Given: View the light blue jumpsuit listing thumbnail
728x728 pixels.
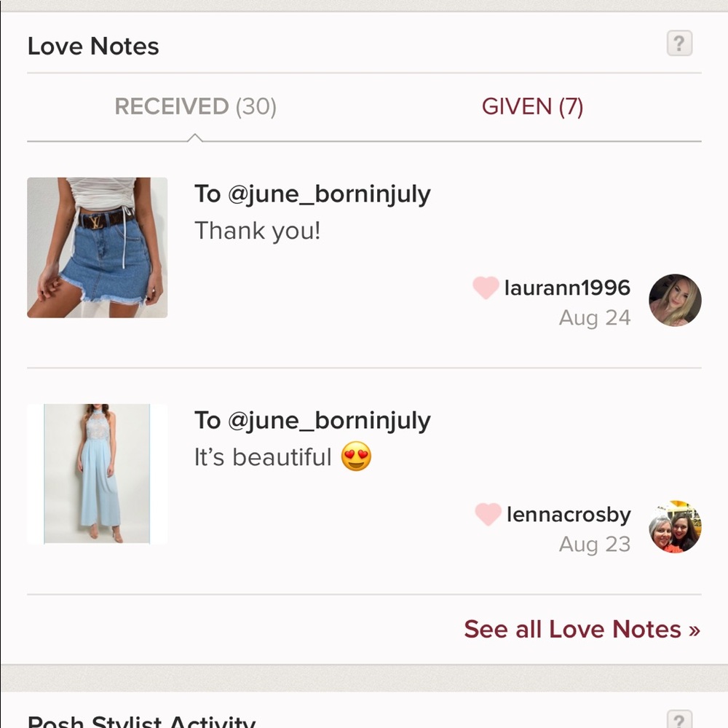Looking at the screenshot, I should tap(98, 474).
